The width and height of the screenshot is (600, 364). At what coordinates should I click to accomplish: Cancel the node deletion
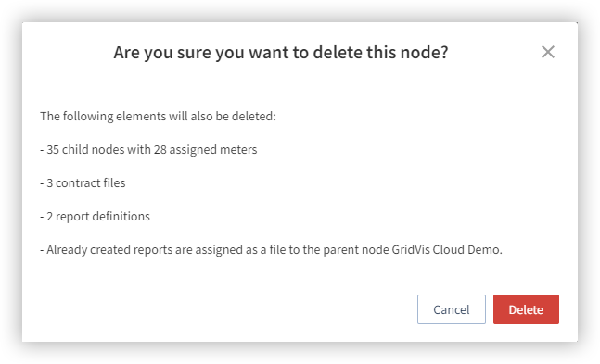[x=451, y=309]
